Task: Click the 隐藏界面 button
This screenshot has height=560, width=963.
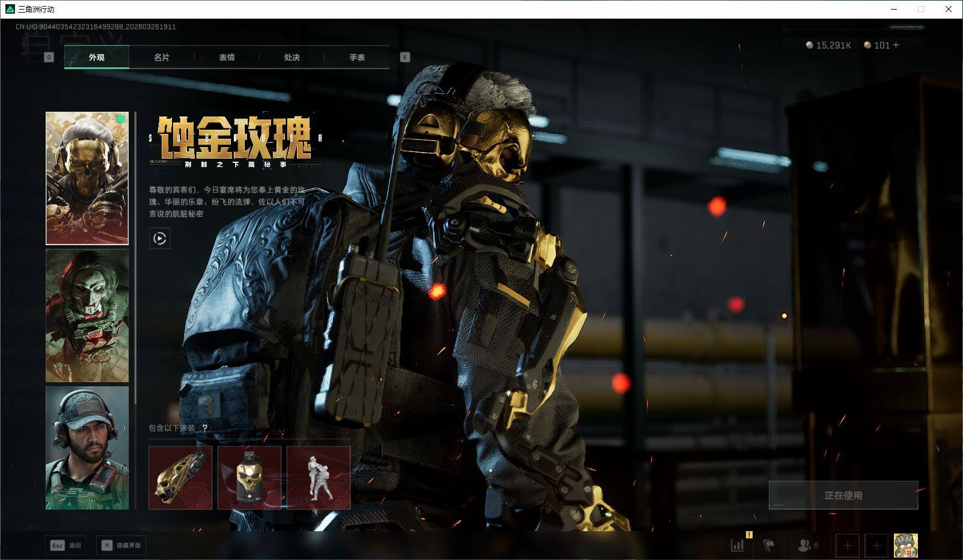Action: point(121,546)
